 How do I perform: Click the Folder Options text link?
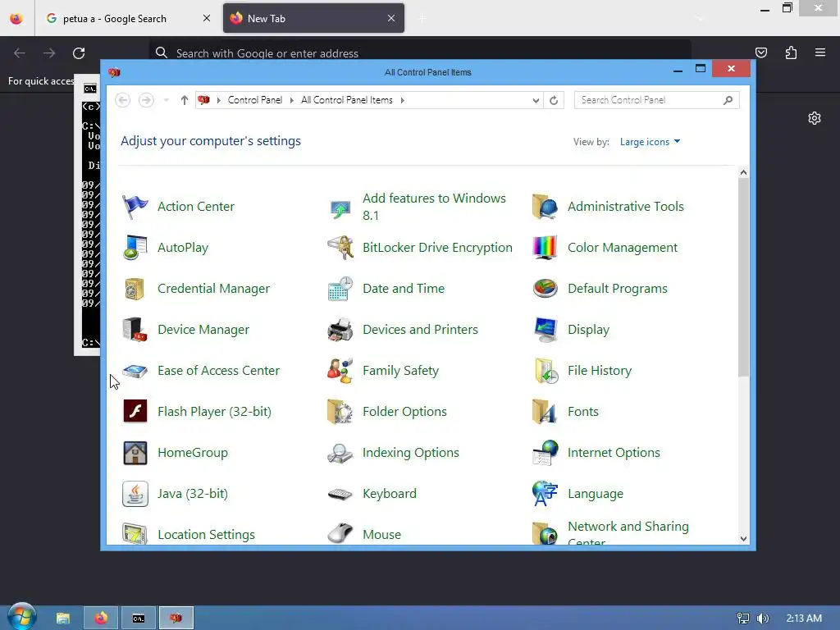404,412
